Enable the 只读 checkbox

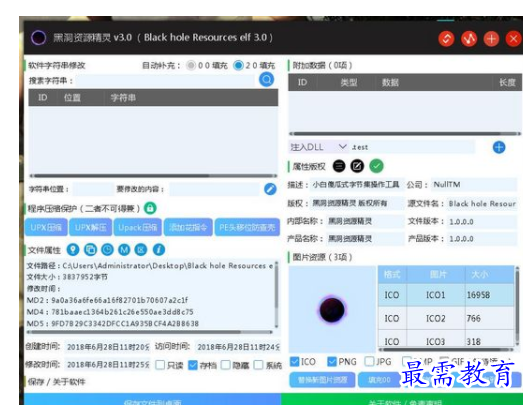(x=160, y=365)
